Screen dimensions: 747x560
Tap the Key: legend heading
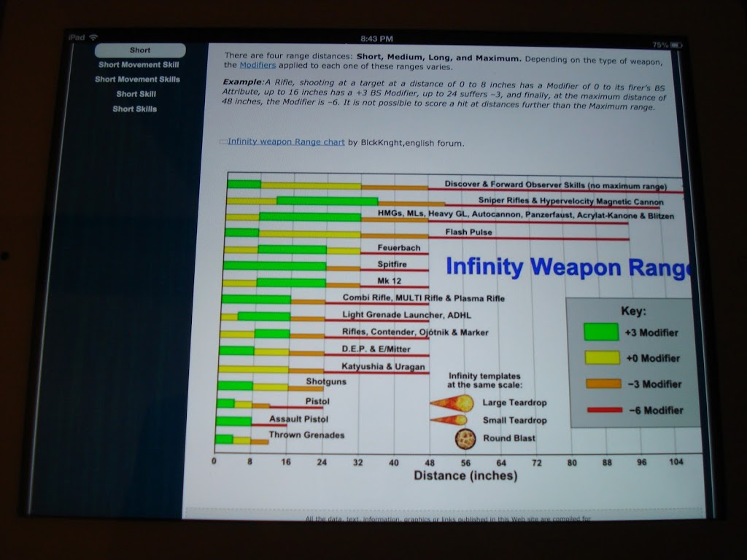tap(634, 311)
